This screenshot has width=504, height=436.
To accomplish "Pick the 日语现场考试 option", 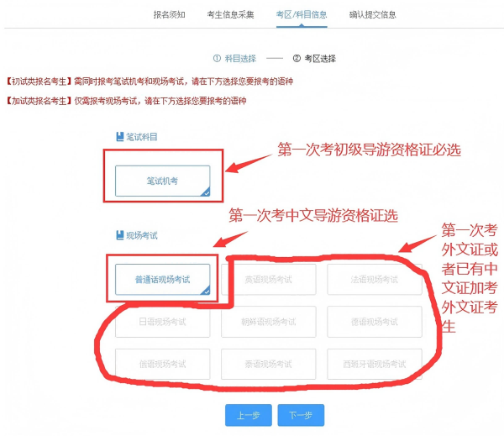I will click(162, 322).
